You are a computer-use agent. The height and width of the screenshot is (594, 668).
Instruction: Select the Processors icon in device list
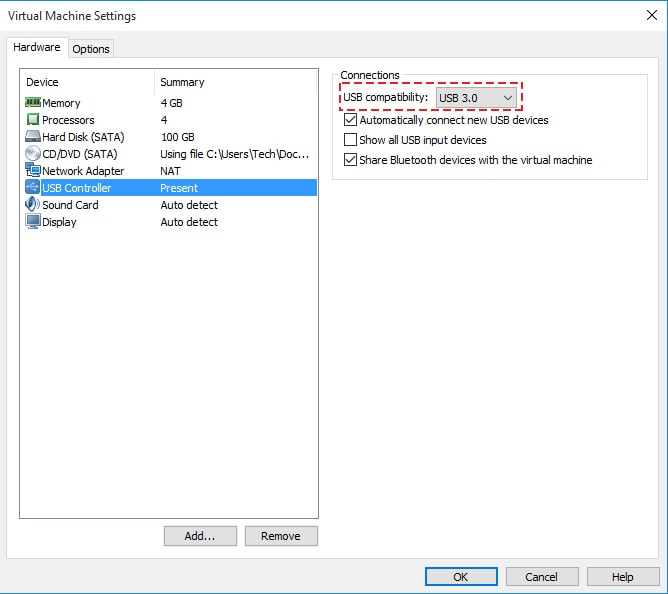point(32,120)
